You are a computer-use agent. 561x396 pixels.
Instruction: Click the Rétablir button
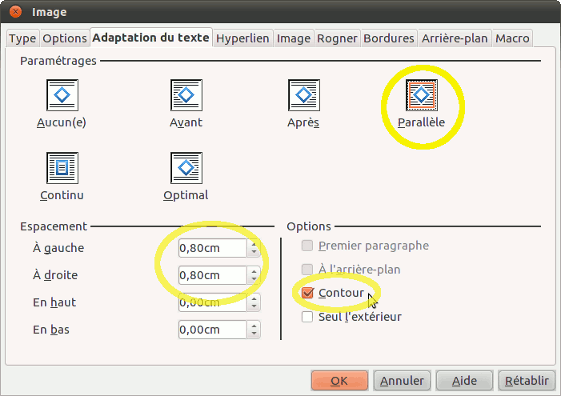(x=527, y=381)
